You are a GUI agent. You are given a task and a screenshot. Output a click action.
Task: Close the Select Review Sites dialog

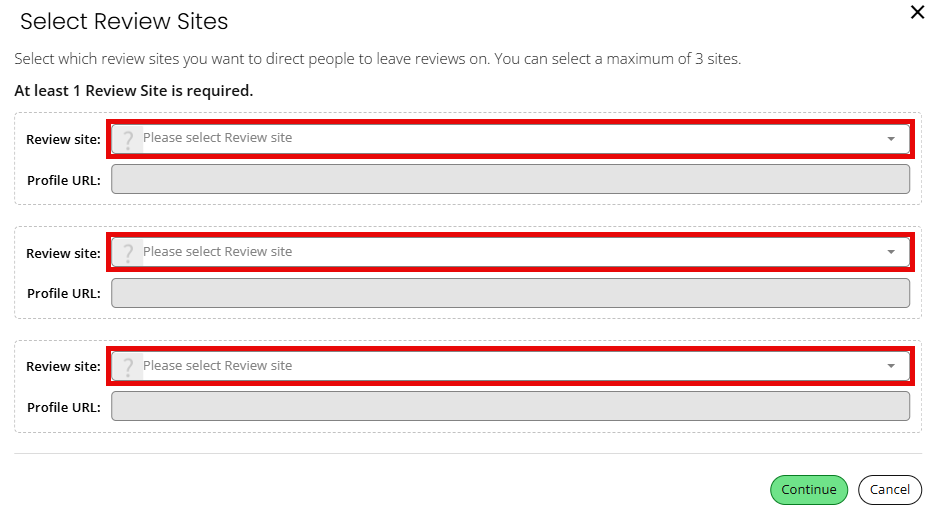[917, 12]
